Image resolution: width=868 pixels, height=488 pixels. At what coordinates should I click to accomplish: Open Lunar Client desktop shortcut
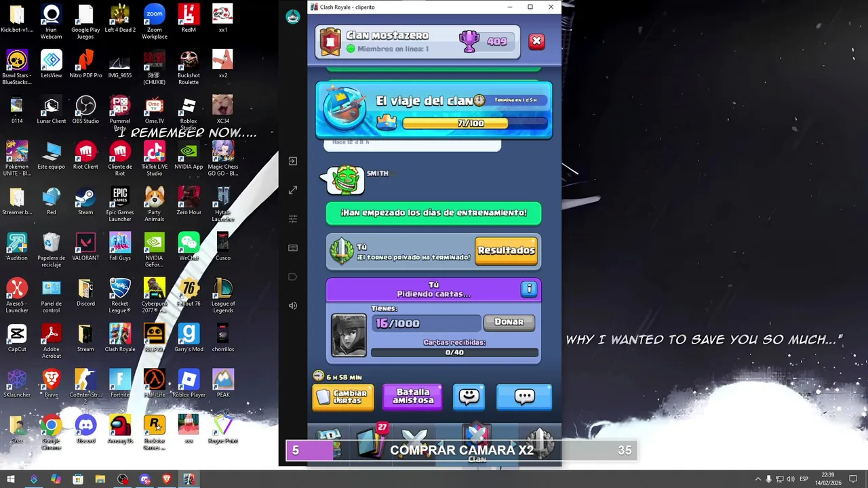click(x=51, y=109)
